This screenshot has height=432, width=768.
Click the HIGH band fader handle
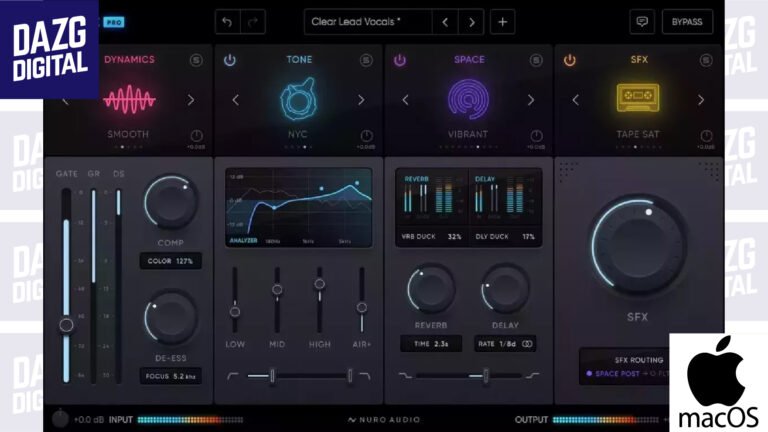coord(319,284)
